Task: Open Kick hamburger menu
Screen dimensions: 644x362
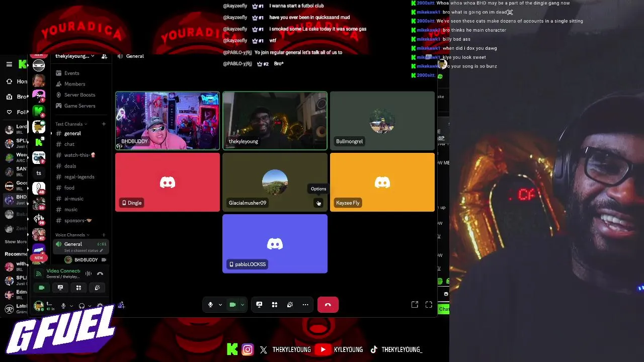Action: pyautogui.click(x=9, y=64)
